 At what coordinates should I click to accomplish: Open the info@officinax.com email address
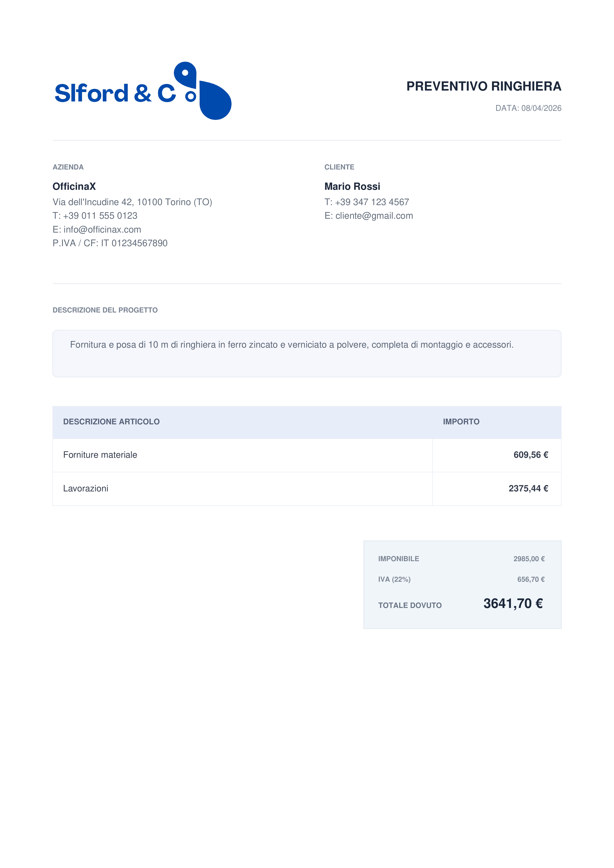point(102,229)
